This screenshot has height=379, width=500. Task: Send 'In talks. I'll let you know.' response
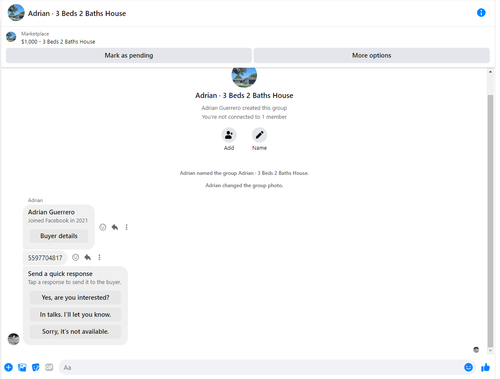[x=75, y=314]
